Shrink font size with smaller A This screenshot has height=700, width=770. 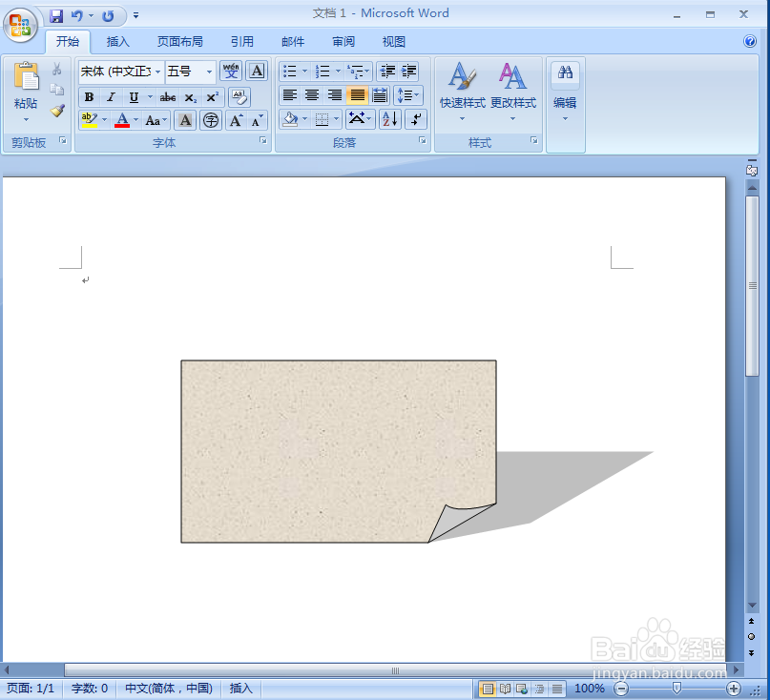pyautogui.click(x=258, y=120)
